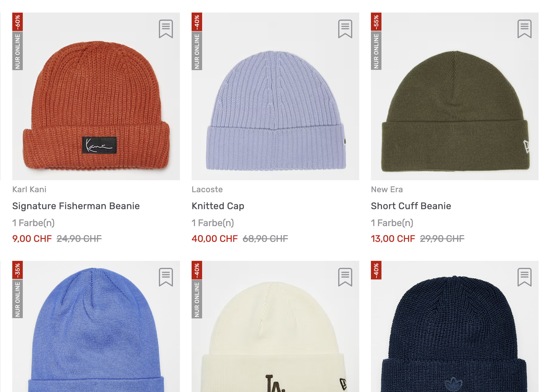This screenshot has width=545, height=392.
Task: Open the lilac Lacoste cap image
Action: (x=275, y=96)
